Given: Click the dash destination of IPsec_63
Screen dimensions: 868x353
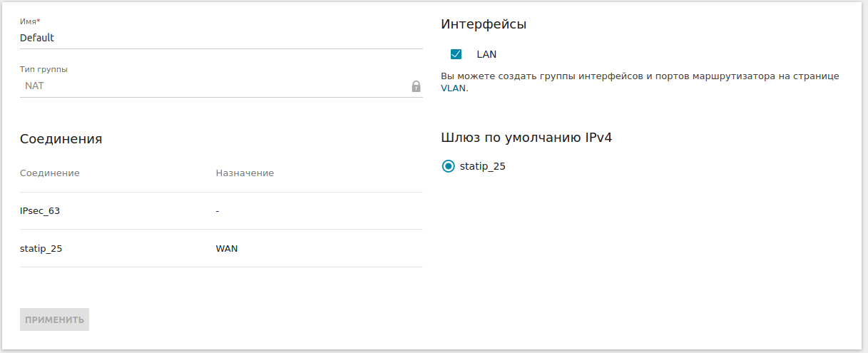Looking at the screenshot, I should pyautogui.click(x=218, y=211).
